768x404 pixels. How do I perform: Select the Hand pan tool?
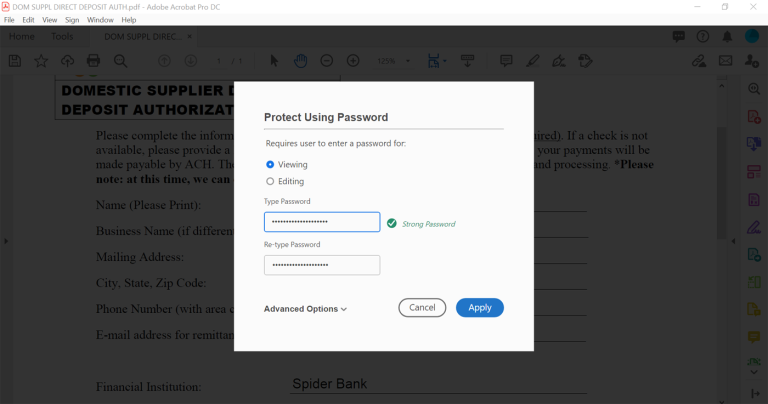pyautogui.click(x=300, y=61)
